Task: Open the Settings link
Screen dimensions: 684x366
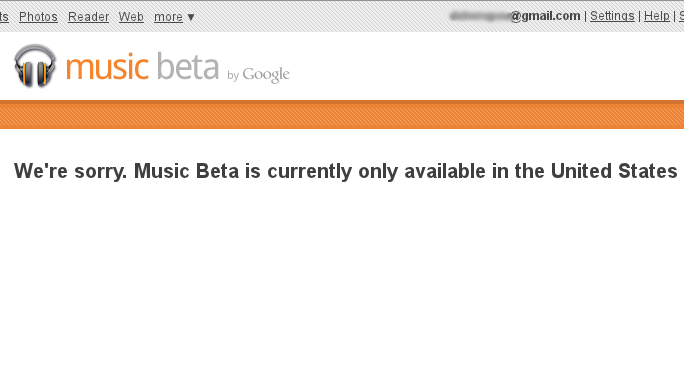Action: 612,16
